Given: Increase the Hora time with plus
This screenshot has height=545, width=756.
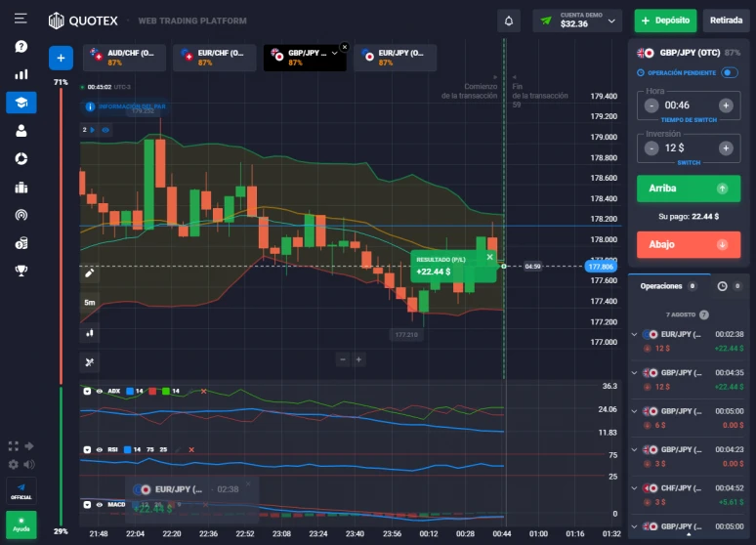Looking at the screenshot, I should [726, 105].
